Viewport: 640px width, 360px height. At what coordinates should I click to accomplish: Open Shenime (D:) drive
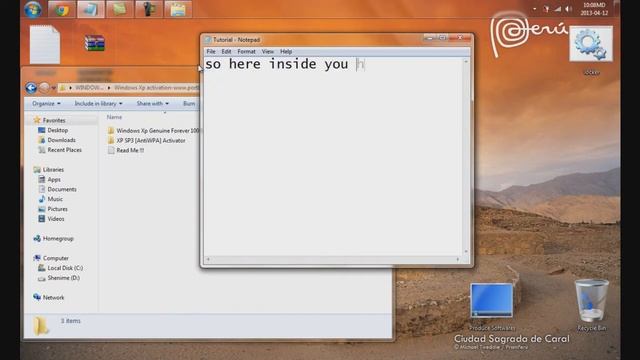pyautogui.click(x=63, y=278)
